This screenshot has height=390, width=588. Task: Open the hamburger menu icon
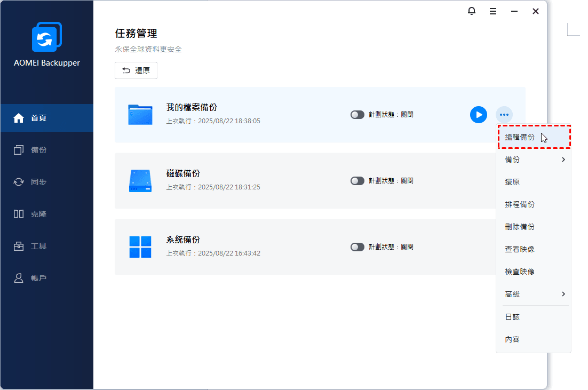pos(492,11)
